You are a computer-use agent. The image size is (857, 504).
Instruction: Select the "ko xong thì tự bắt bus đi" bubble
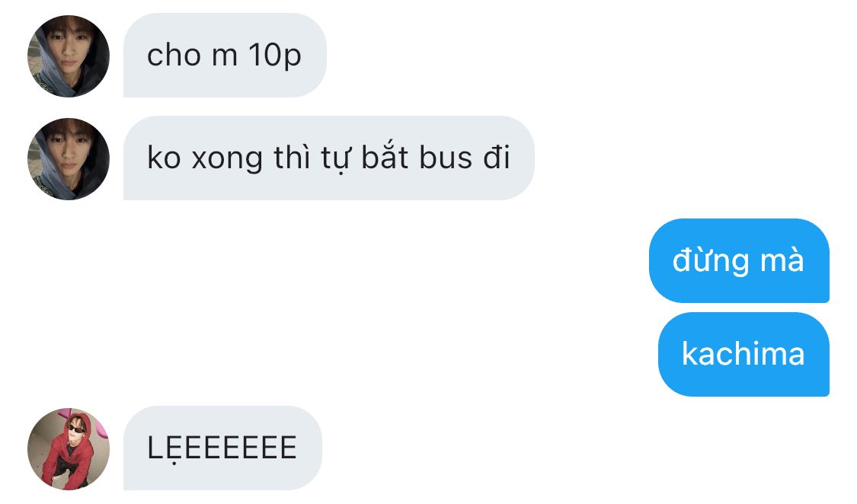[x=328, y=158]
